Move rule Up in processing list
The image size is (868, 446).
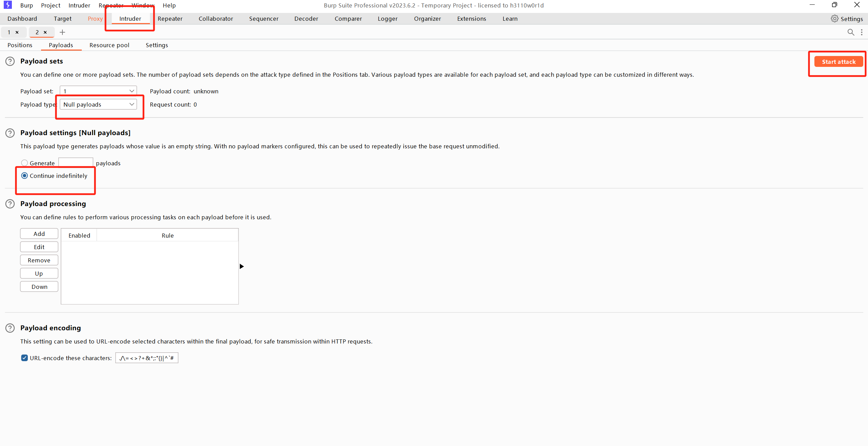point(39,274)
